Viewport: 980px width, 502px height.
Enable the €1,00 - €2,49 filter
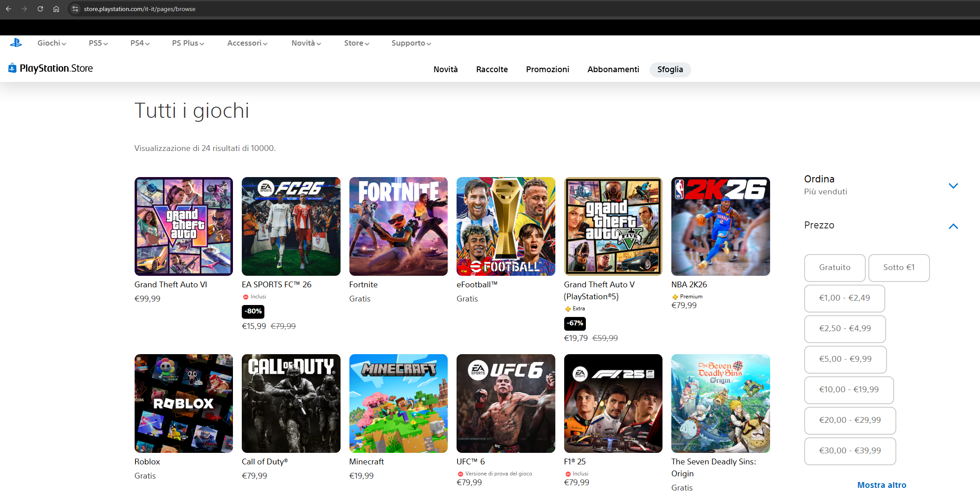tap(844, 298)
